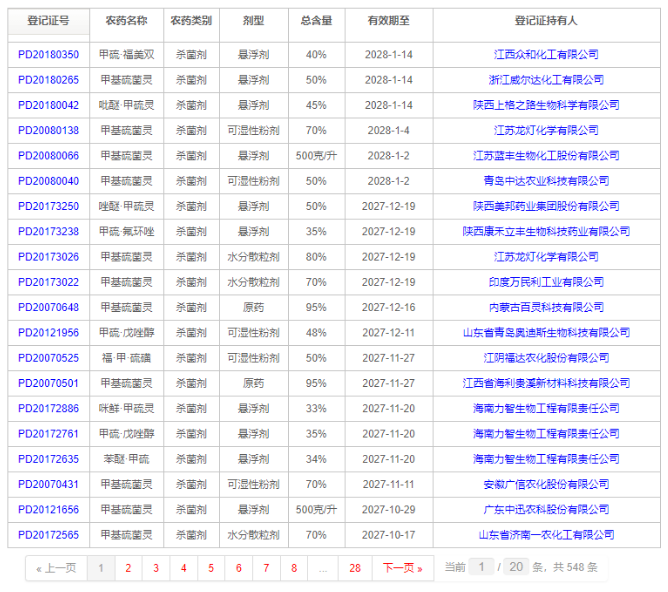Open registration number PD20172635
Screen dimensions: 668x592
pos(48,459)
